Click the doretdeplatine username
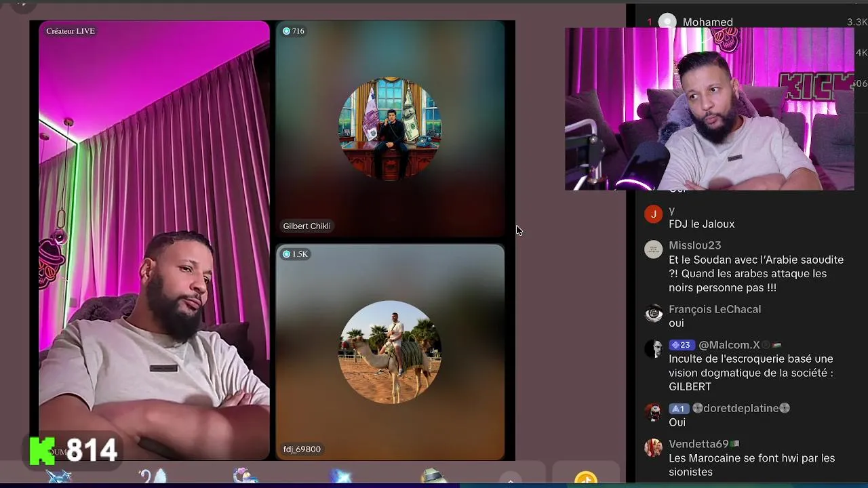This screenshot has width=868, height=488. [741, 409]
